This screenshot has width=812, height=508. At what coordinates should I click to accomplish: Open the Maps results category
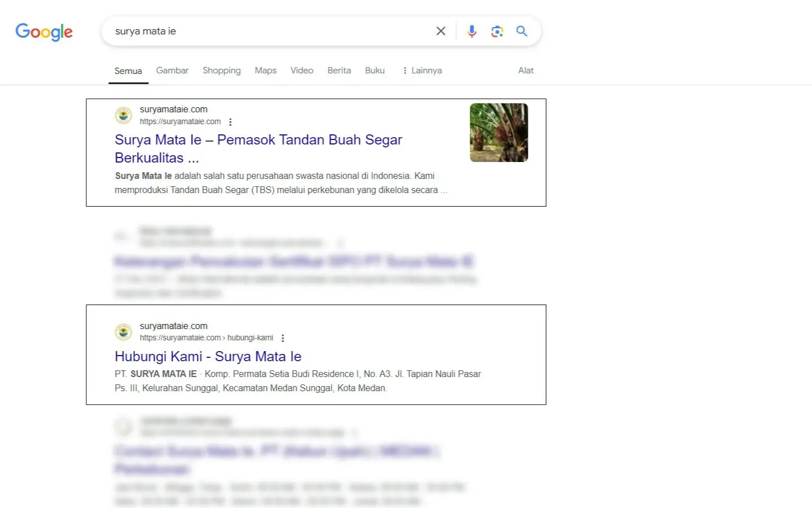(265, 70)
